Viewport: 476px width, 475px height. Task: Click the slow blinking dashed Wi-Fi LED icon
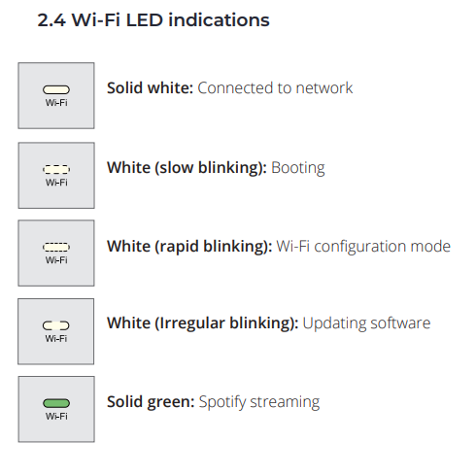(56, 175)
